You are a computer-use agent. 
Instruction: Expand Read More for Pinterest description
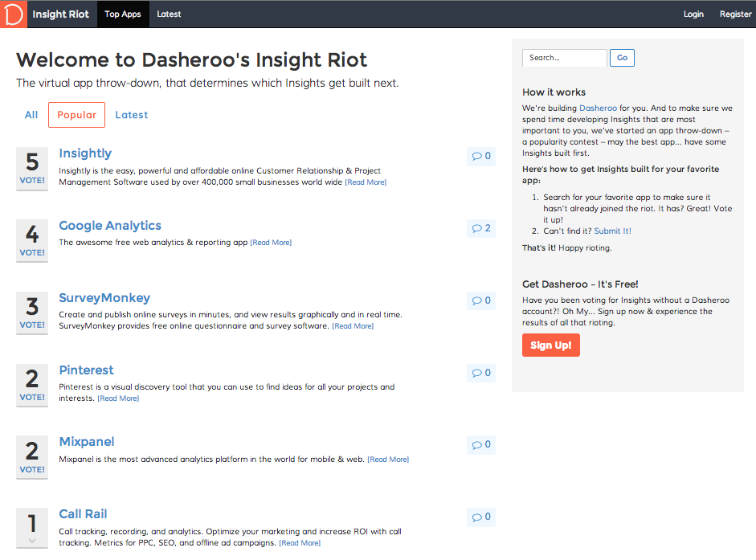click(x=118, y=399)
